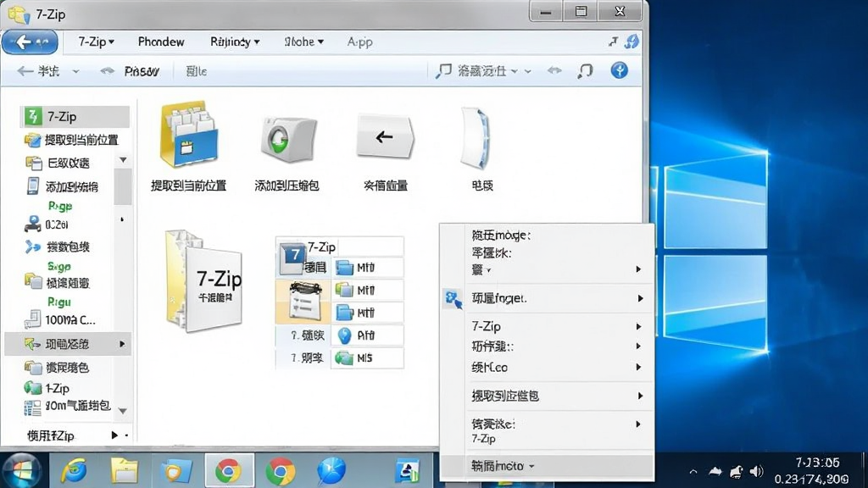This screenshot has height=488, width=868.
Task: Open the large 7-Zip box icon
Action: coord(204,281)
